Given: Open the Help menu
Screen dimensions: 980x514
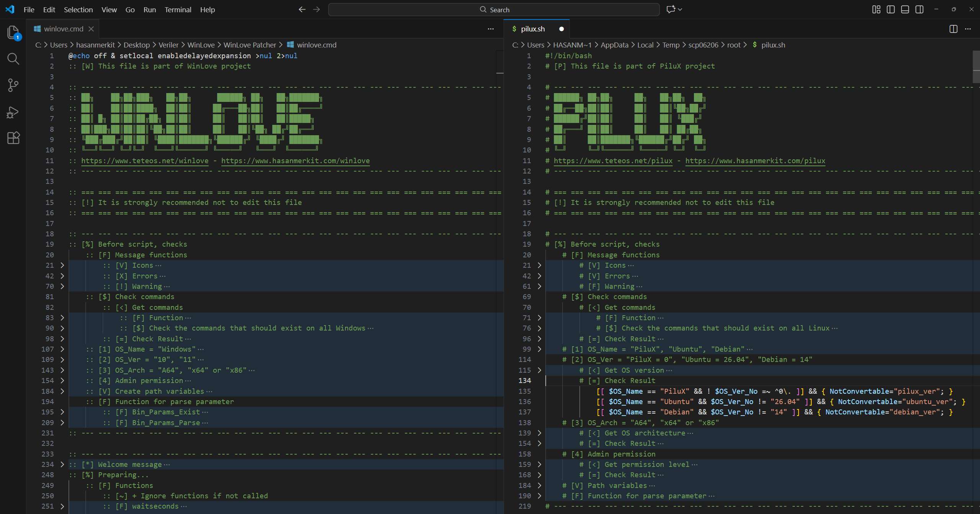Looking at the screenshot, I should click(208, 10).
